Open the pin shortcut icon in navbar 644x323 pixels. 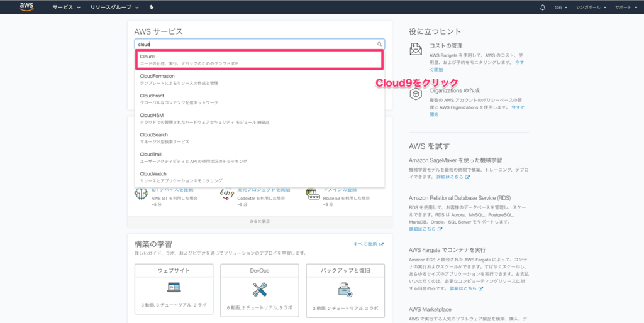coord(152,8)
